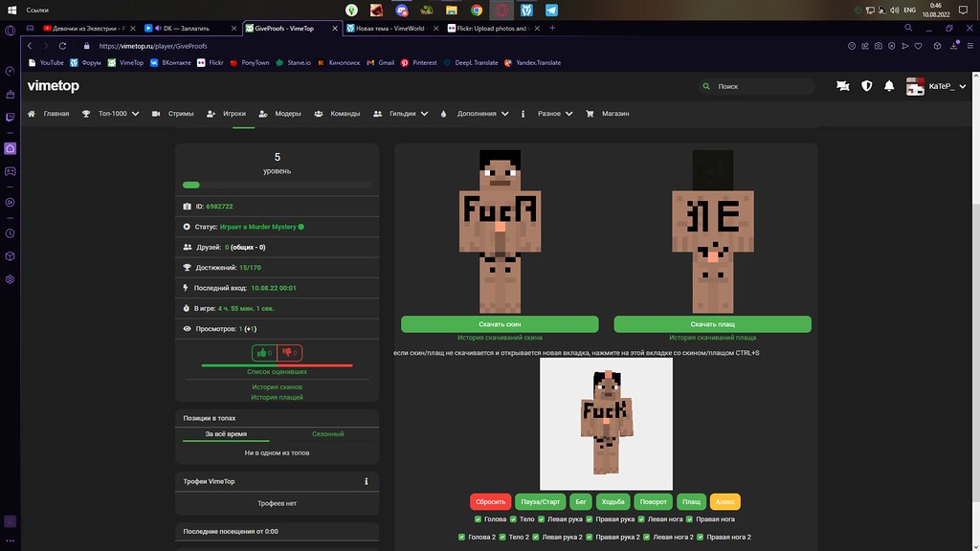
Task: Expand the Топ-1000 dropdown menu
Action: coord(111,114)
